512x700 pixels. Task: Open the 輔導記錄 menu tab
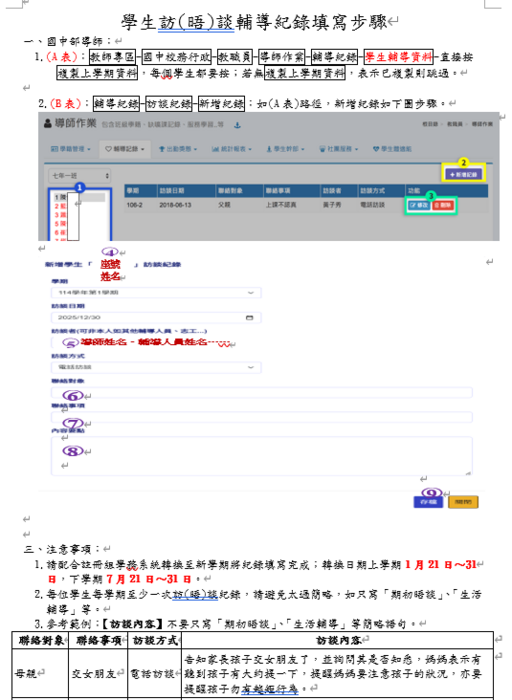[125, 149]
